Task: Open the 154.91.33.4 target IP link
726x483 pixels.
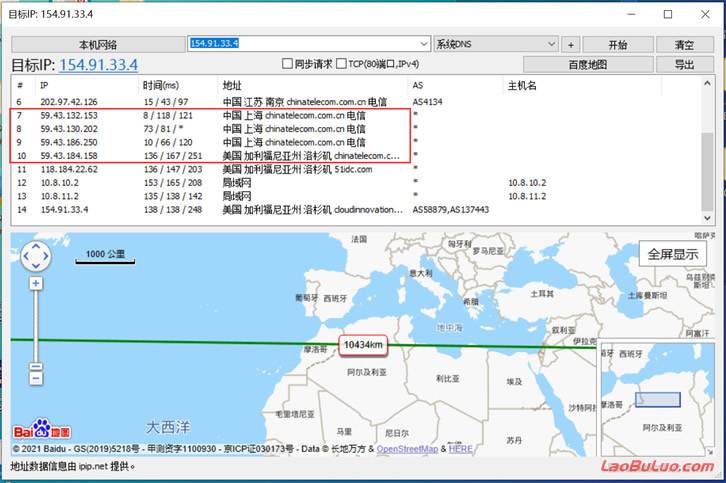Action: tap(98, 65)
